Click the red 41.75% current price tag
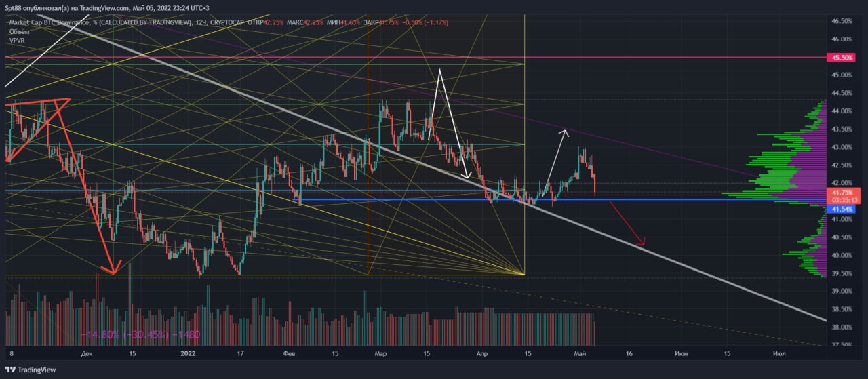The width and height of the screenshot is (868, 379). [x=842, y=193]
